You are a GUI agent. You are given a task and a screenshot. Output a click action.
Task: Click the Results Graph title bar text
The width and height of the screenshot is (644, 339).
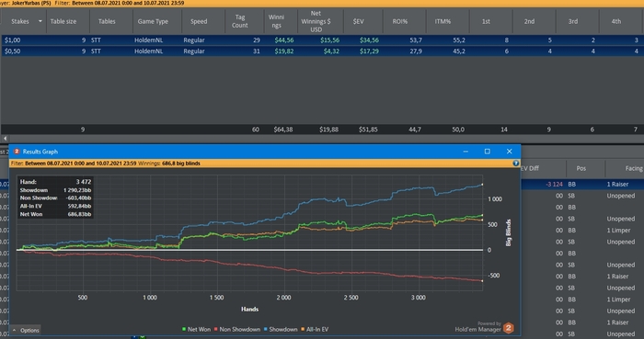[x=40, y=152]
